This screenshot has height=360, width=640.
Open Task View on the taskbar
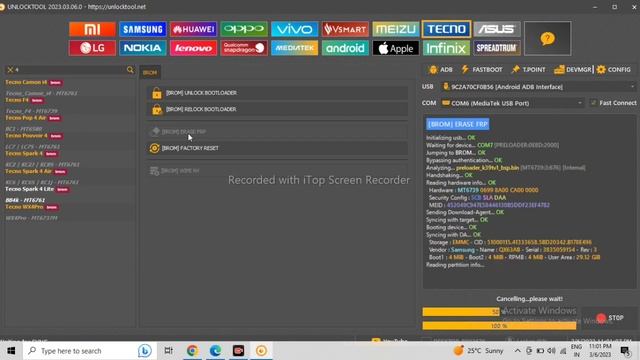[x=168, y=351]
